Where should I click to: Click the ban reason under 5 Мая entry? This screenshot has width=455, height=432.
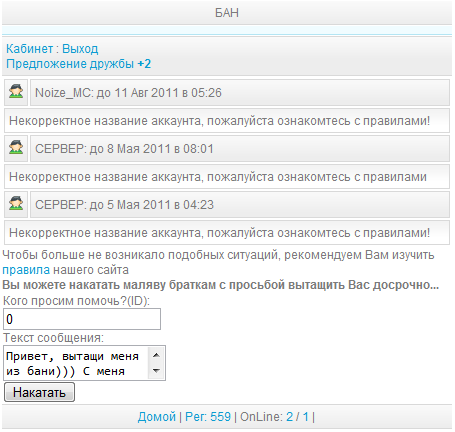pyautogui.click(x=227, y=233)
